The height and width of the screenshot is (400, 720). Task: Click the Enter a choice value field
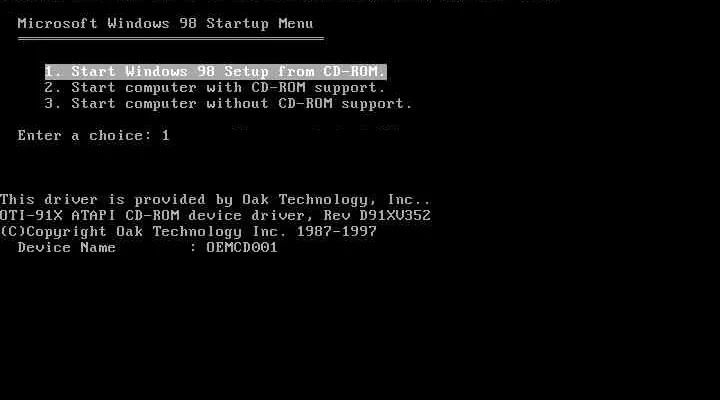(165, 135)
